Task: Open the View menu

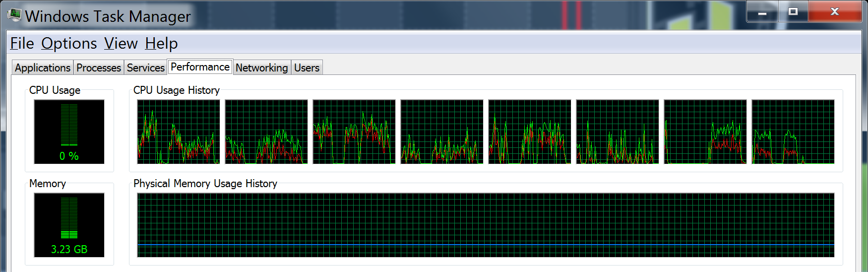Action: coord(121,44)
